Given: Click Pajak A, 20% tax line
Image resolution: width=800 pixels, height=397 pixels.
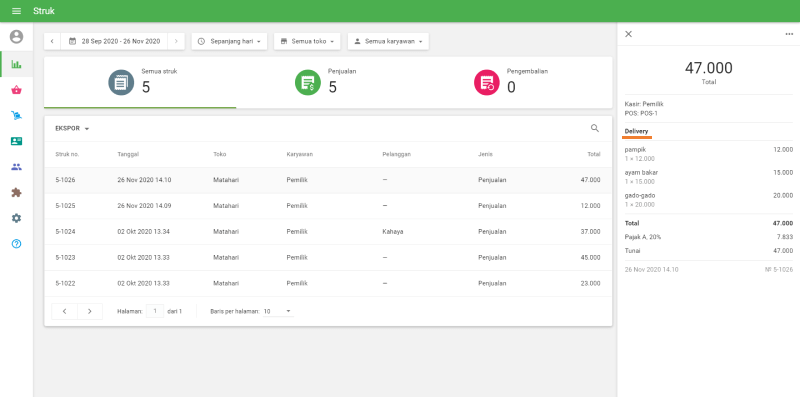Looking at the screenshot, I should click(709, 237).
